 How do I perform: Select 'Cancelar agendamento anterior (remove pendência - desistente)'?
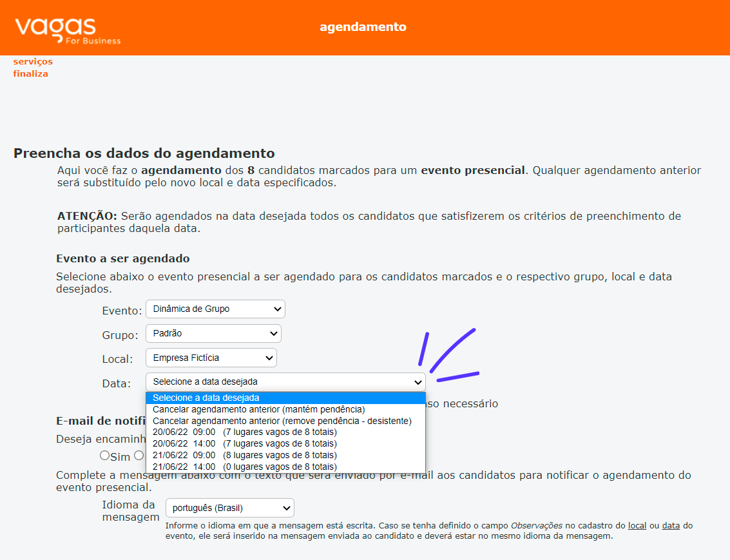click(285, 421)
